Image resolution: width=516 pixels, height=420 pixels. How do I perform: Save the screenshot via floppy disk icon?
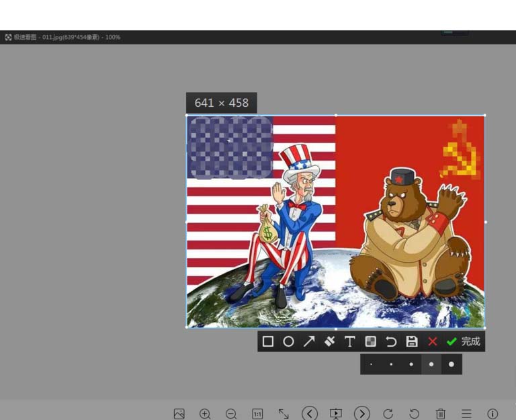click(x=412, y=341)
